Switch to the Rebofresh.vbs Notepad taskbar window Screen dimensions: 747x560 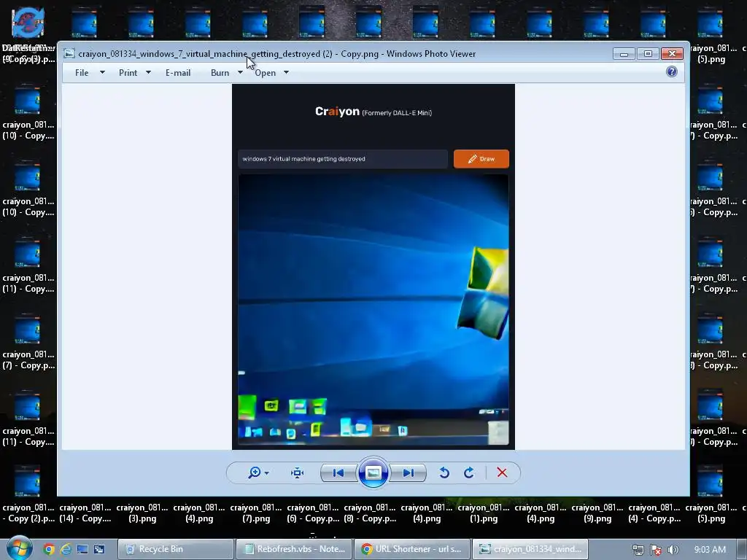pyautogui.click(x=294, y=549)
